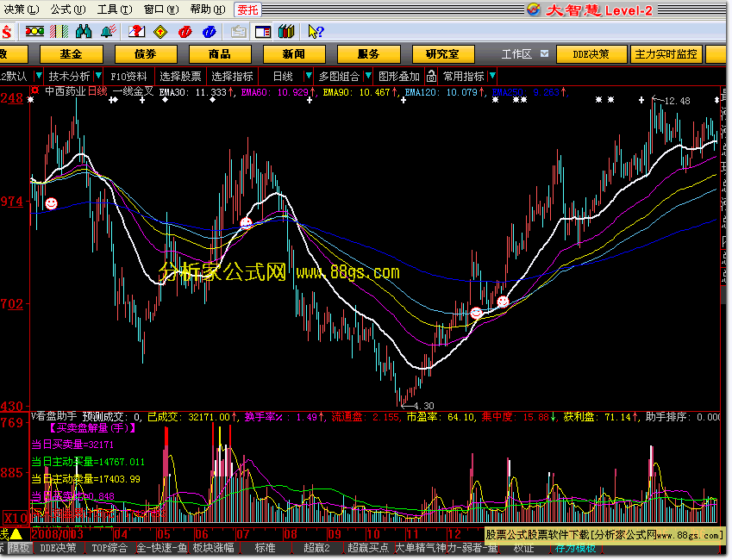Select the 超赢买点 bottom tab
732x560 pixels.
pos(368,548)
